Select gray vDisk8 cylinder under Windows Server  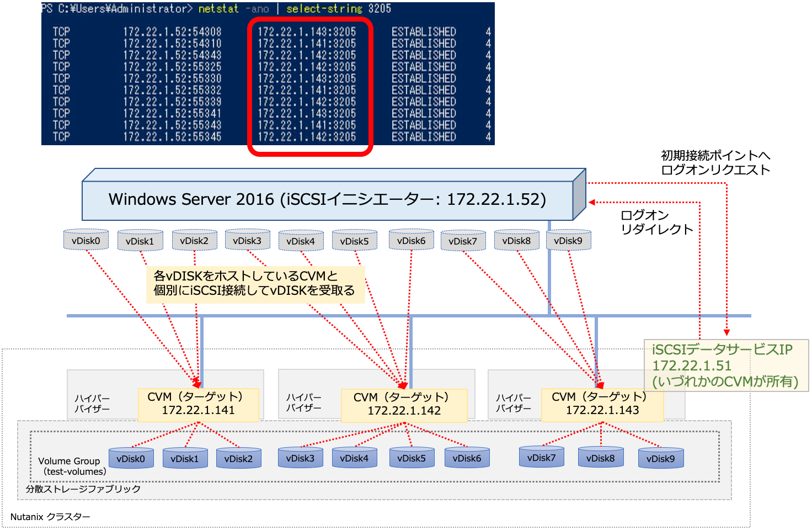tap(517, 240)
